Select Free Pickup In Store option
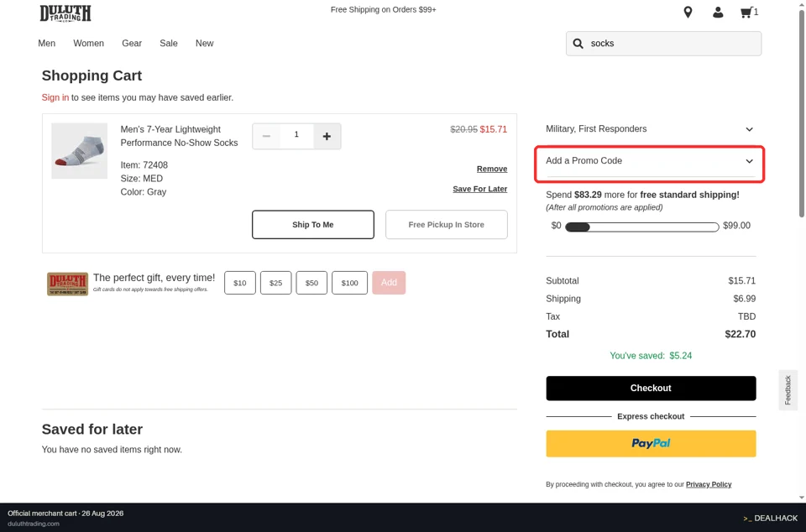806x532 pixels. click(x=446, y=224)
